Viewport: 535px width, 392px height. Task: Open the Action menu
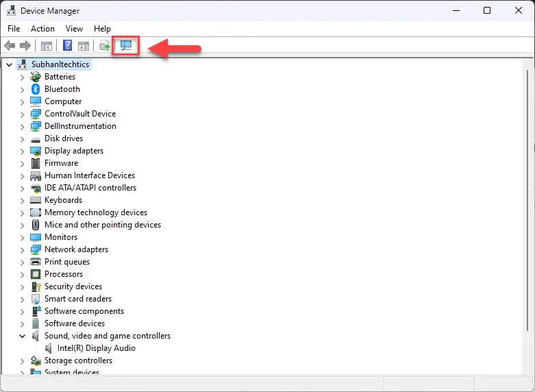pos(42,29)
